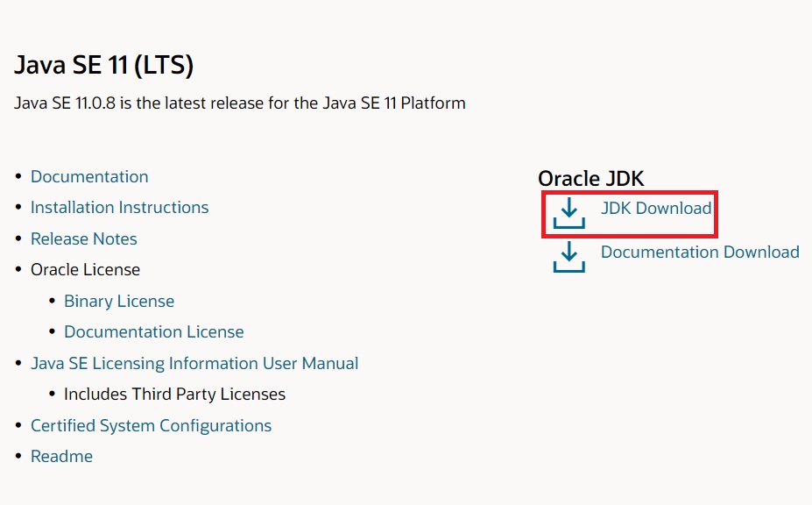Image resolution: width=812 pixels, height=505 pixels.
Task: Open Java SE Licensing Information User Manual
Action: (194, 364)
